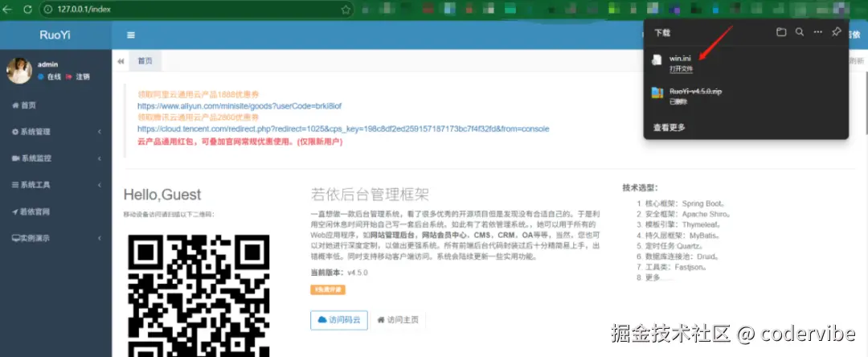Click the home icon in 访问主页
Image resolution: width=868 pixels, height=357 pixels.
click(x=381, y=320)
